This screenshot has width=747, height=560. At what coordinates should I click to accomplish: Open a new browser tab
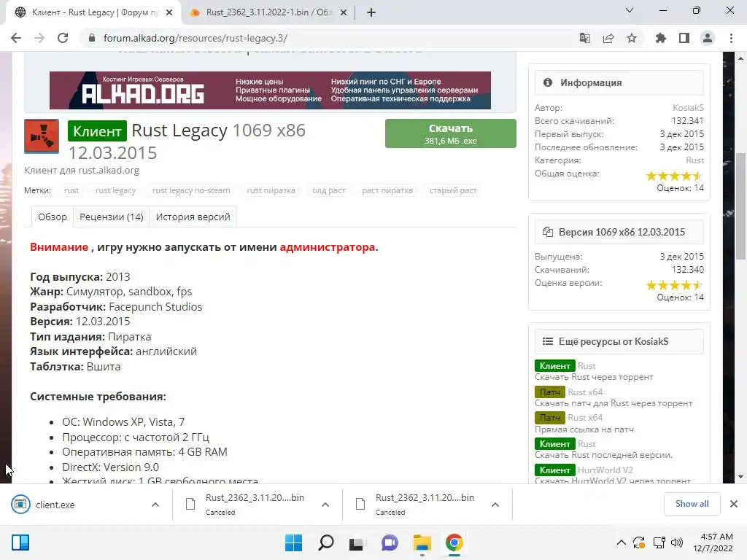[371, 12]
